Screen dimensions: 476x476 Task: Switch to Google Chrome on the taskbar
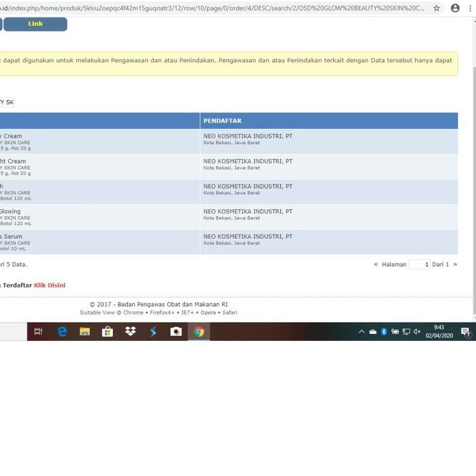[199, 332]
